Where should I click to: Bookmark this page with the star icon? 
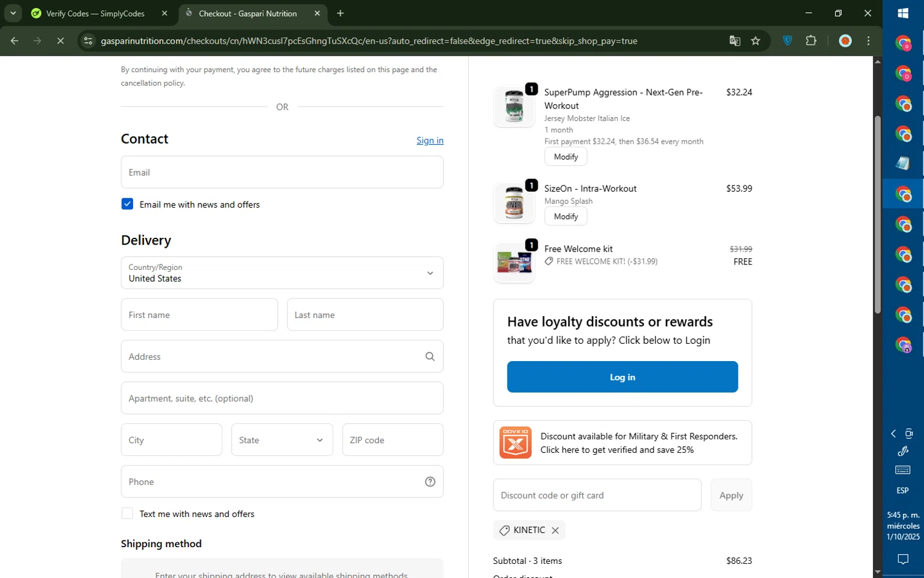[x=756, y=41]
